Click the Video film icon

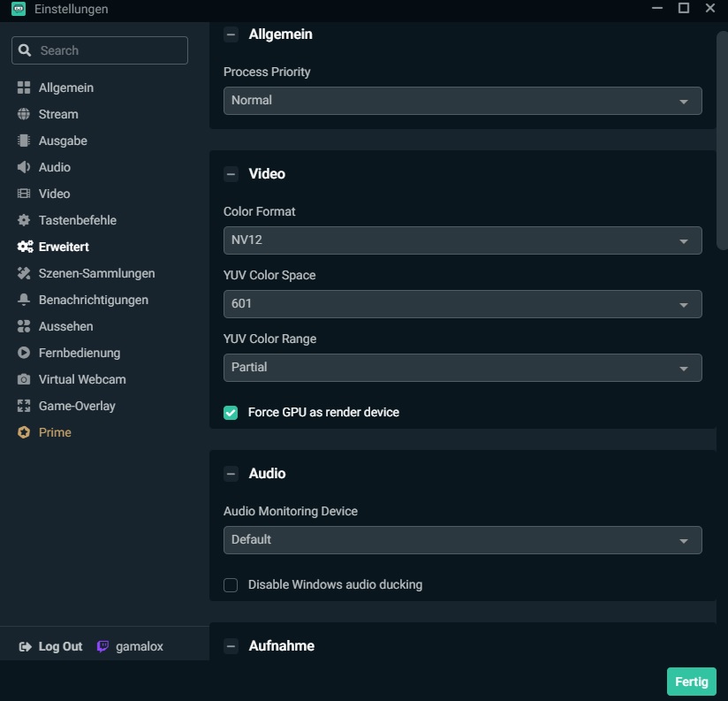(24, 194)
